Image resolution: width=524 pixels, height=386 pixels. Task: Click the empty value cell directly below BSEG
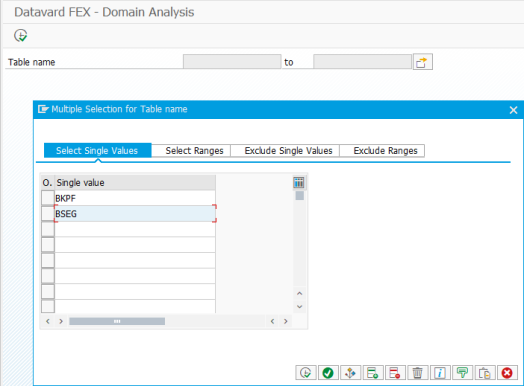click(x=135, y=229)
